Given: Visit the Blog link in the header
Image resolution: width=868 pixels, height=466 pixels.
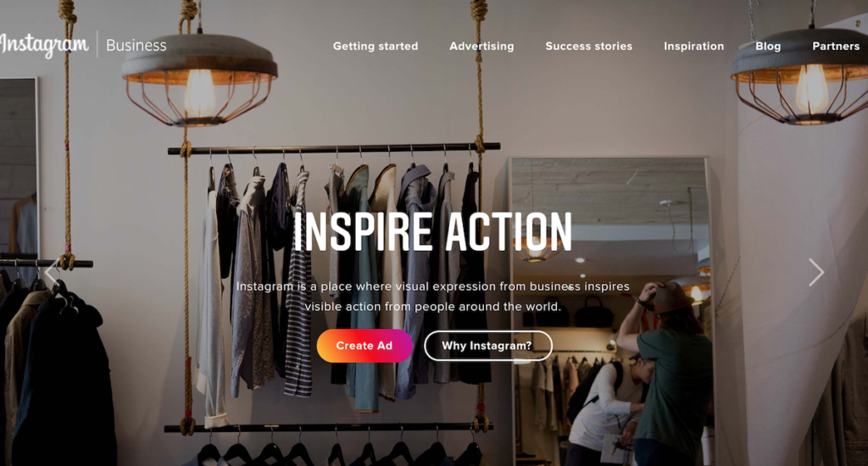Looking at the screenshot, I should point(768,47).
